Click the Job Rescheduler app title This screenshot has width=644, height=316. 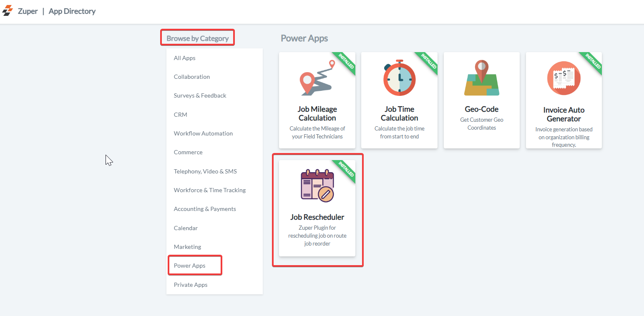(x=317, y=217)
